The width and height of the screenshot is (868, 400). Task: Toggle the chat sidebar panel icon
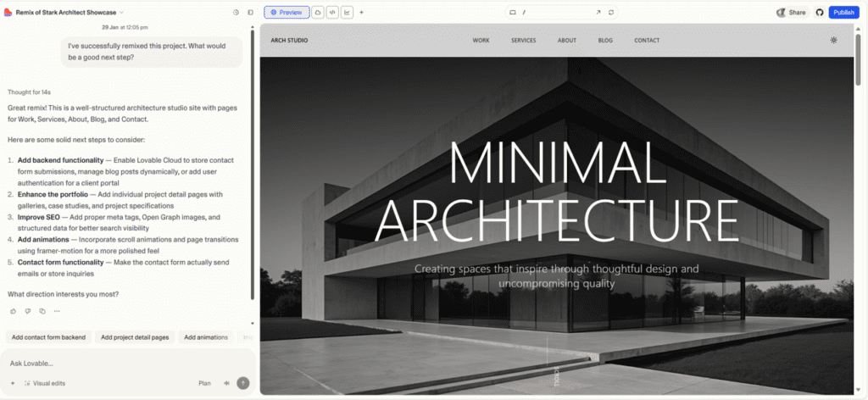click(250, 12)
